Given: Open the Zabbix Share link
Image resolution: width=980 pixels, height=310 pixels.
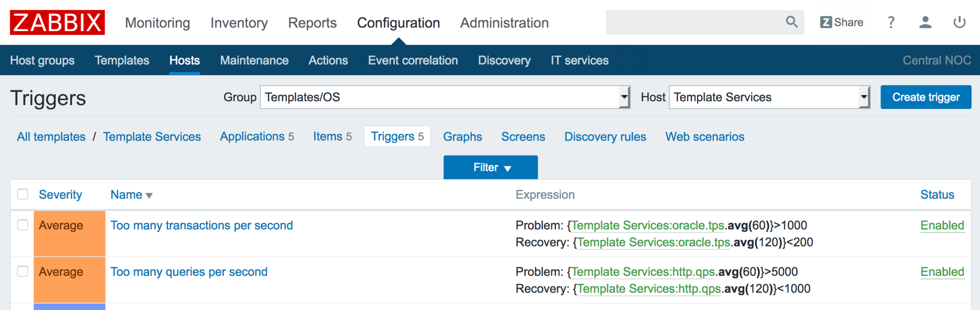Looking at the screenshot, I should pyautogui.click(x=842, y=22).
